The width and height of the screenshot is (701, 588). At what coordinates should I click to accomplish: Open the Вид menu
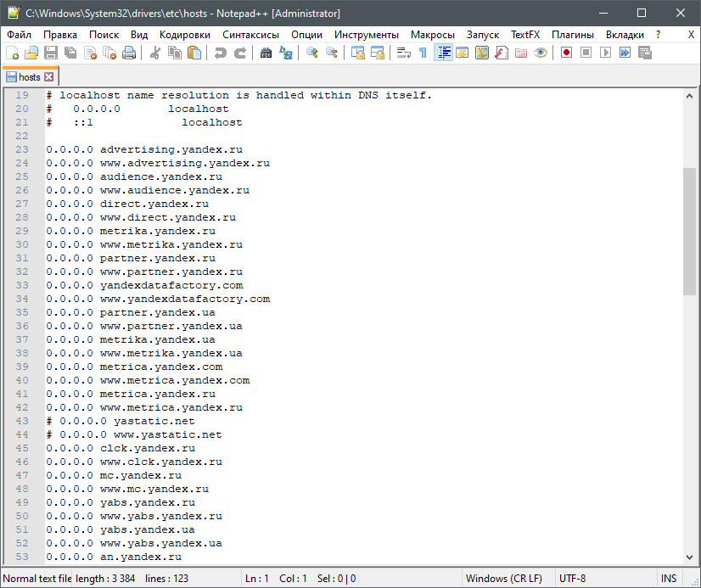[139, 35]
